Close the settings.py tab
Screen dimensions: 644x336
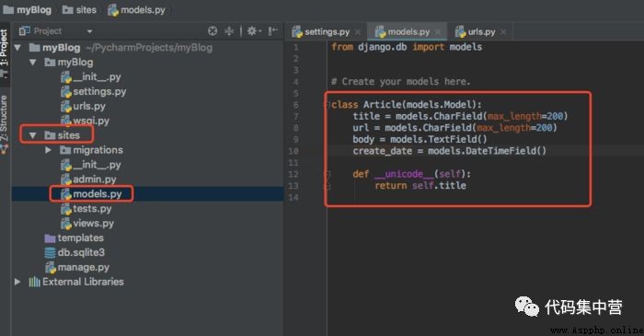(358, 32)
